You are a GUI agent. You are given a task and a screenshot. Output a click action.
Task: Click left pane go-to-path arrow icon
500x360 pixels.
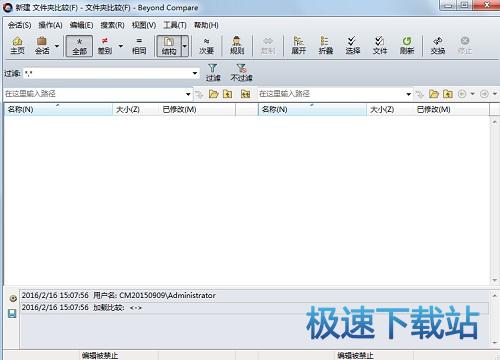[199, 94]
